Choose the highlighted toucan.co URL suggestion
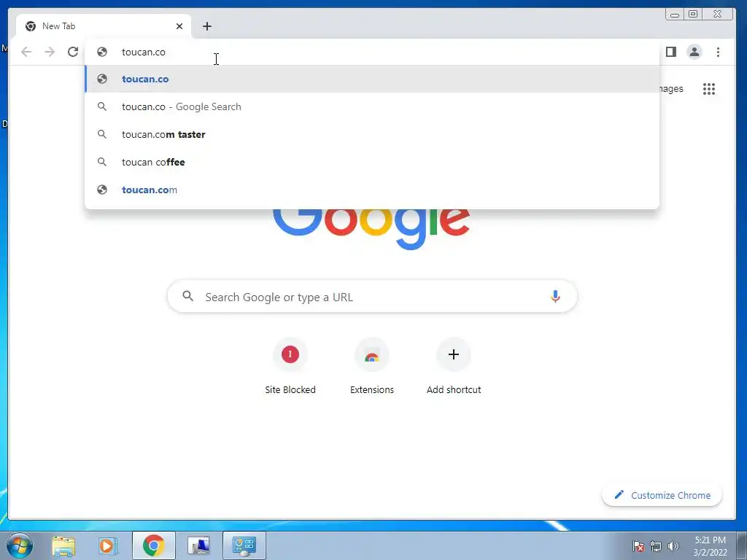The height and width of the screenshot is (560, 747). [x=372, y=79]
